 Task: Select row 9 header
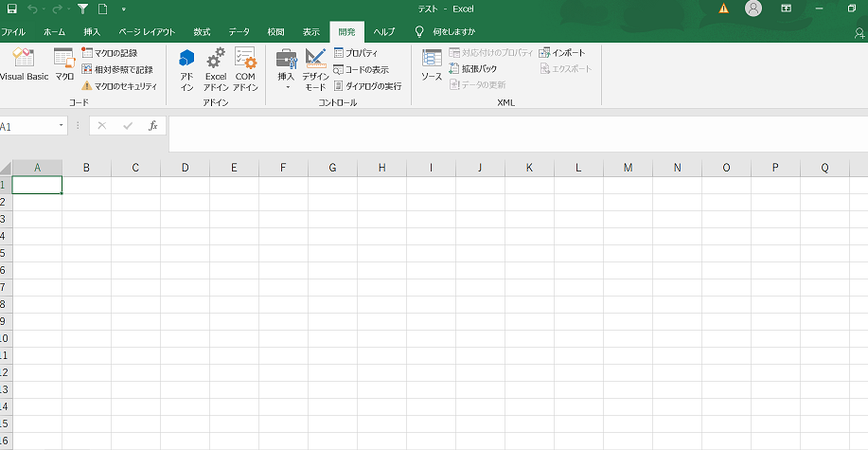point(6,321)
